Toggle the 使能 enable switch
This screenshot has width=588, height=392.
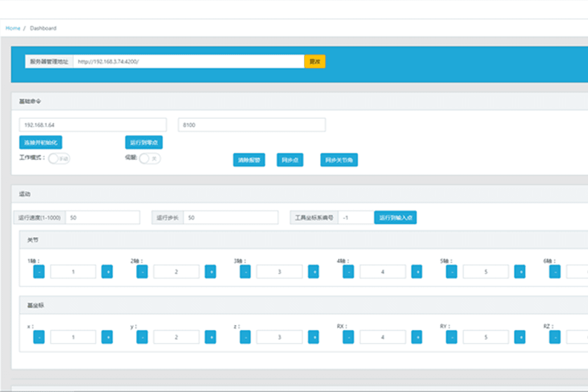149,158
